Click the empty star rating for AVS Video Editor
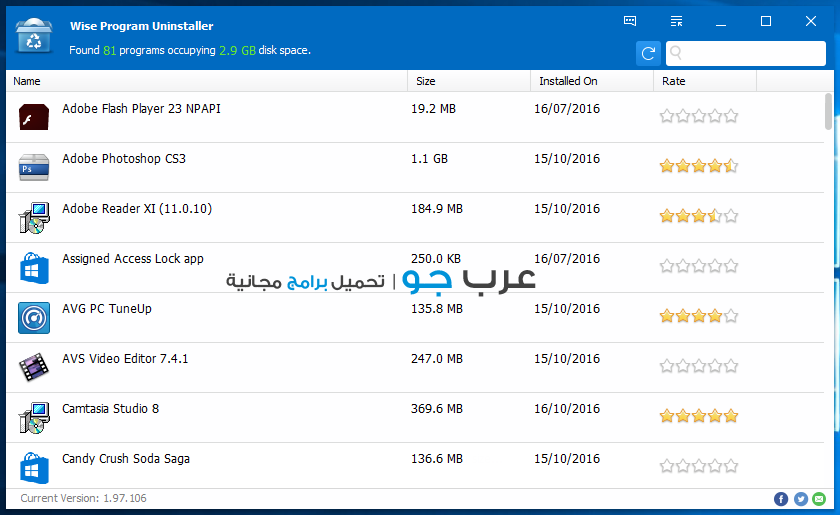 click(699, 366)
